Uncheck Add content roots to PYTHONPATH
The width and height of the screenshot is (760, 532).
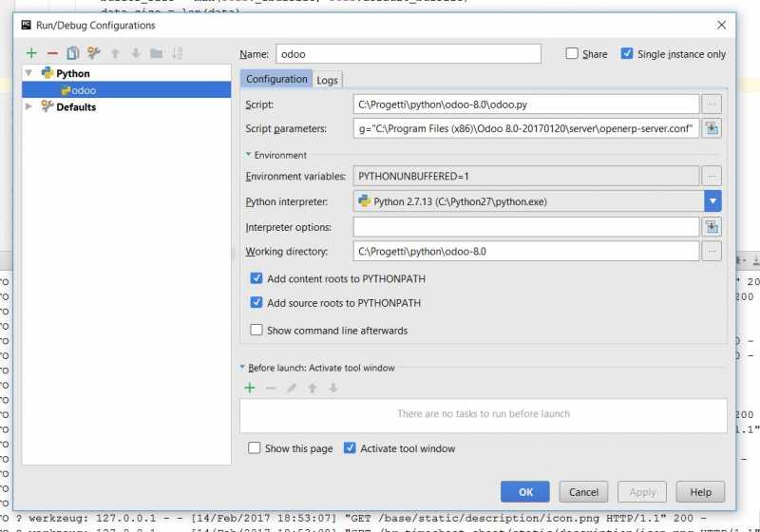click(256, 278)
